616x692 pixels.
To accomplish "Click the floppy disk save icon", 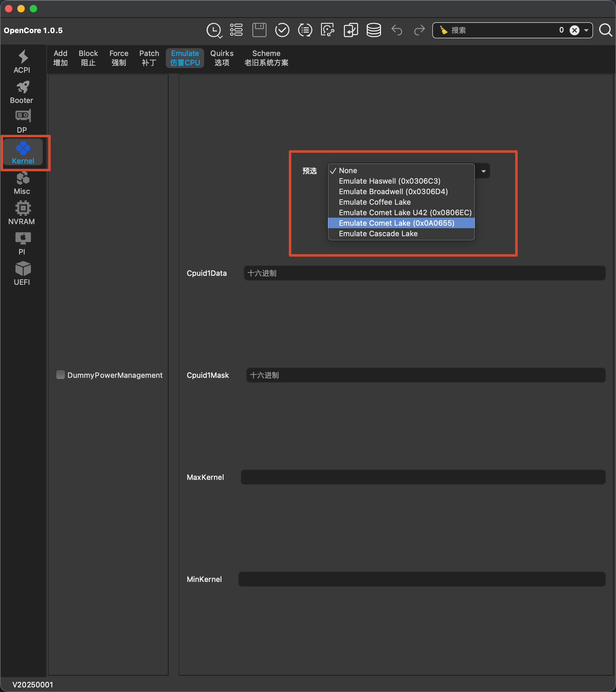I will tap(259, 30).
